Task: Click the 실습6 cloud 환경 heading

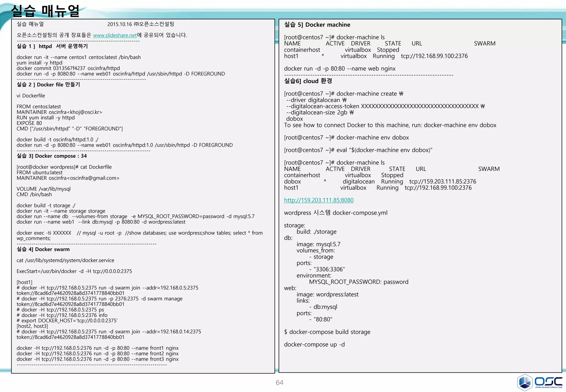Action: (308, 81)
